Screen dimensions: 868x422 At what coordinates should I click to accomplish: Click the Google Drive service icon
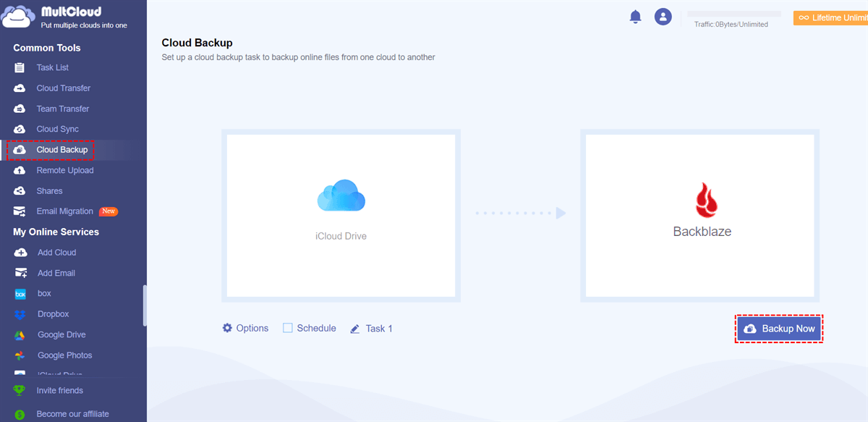21,335
